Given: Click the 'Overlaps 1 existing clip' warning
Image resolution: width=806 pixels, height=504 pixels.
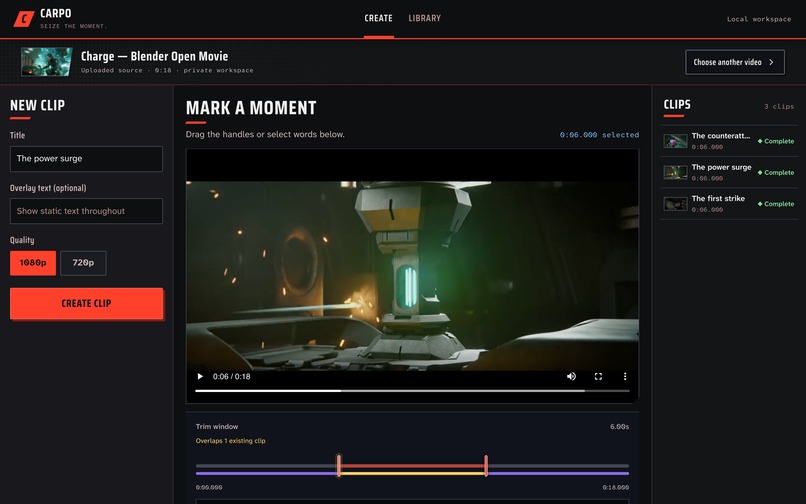Looking at the screenshot, I should [x=231, y=441].
